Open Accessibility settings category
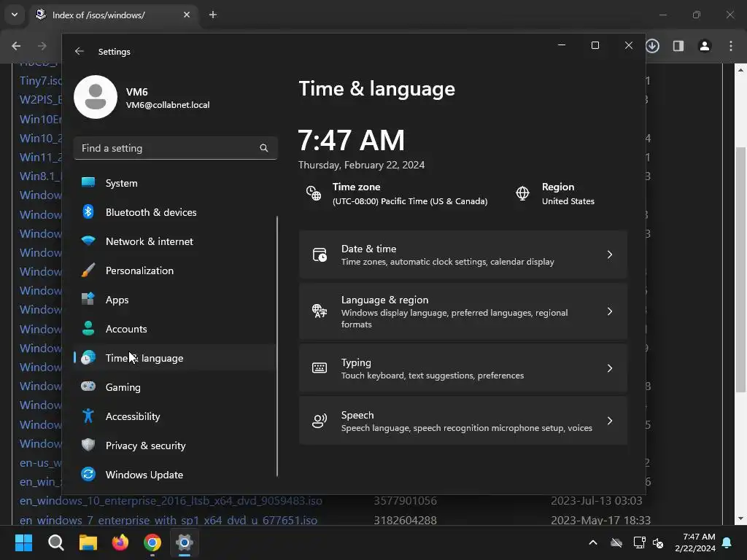The height and width of the screenshot is (560, 747). 175,416
